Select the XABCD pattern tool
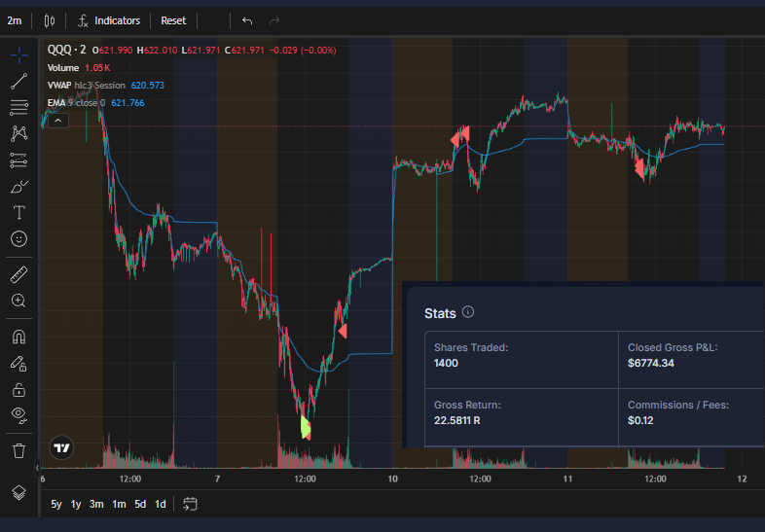The image size is (765, 532). [19, 133]
